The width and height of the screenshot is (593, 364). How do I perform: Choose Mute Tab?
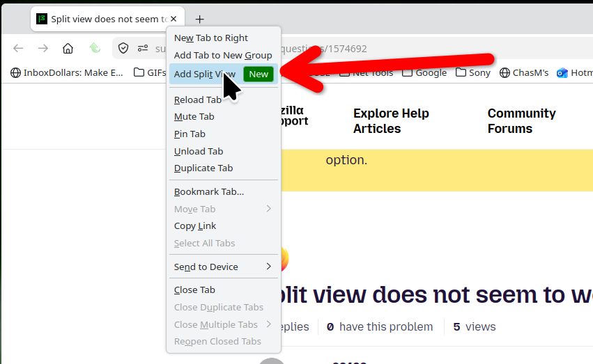tap(224, 117)
